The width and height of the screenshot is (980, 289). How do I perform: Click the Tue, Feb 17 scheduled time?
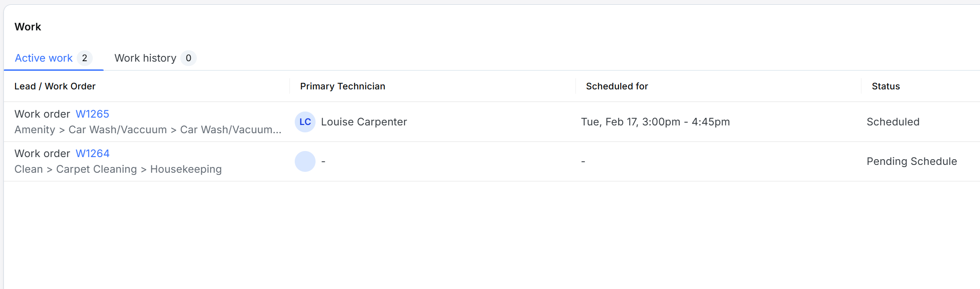655,122
